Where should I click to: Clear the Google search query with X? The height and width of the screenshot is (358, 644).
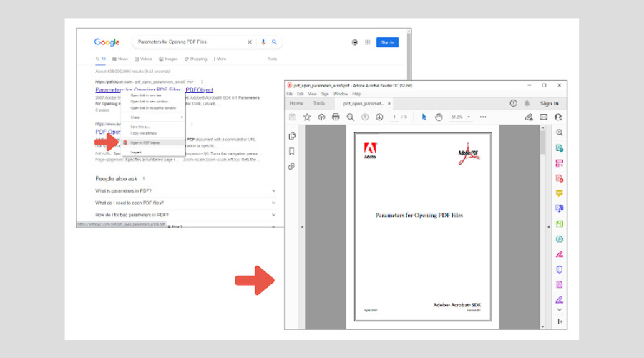click(x=249, y=42)
